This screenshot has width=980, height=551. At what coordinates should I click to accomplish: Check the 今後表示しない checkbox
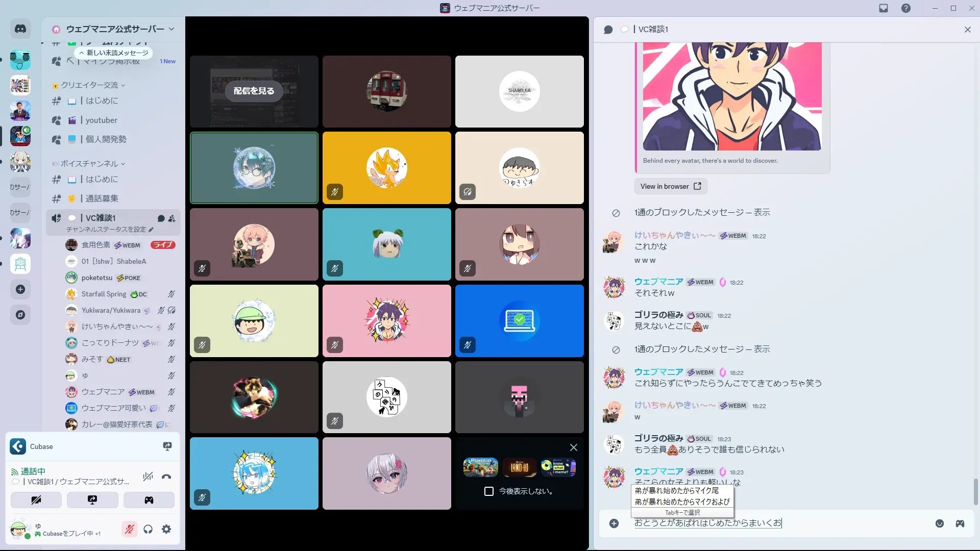pos(489,491)
